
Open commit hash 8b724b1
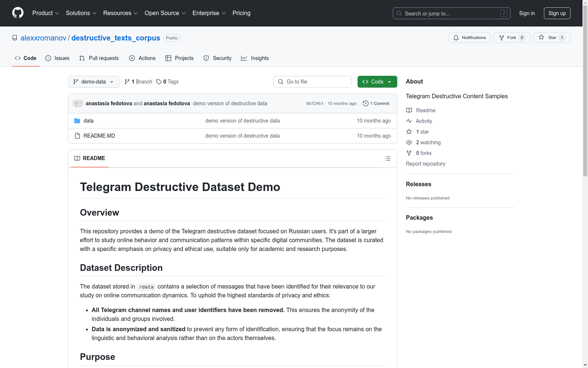point(315,103)
